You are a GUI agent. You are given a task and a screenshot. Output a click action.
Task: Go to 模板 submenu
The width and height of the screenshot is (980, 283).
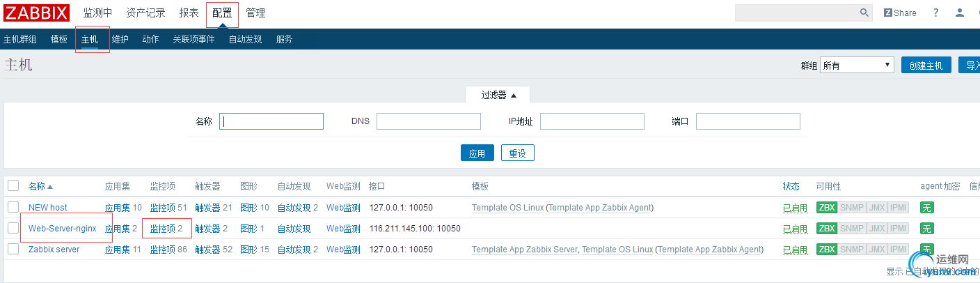pyautogui.click(x=59, y=39)
